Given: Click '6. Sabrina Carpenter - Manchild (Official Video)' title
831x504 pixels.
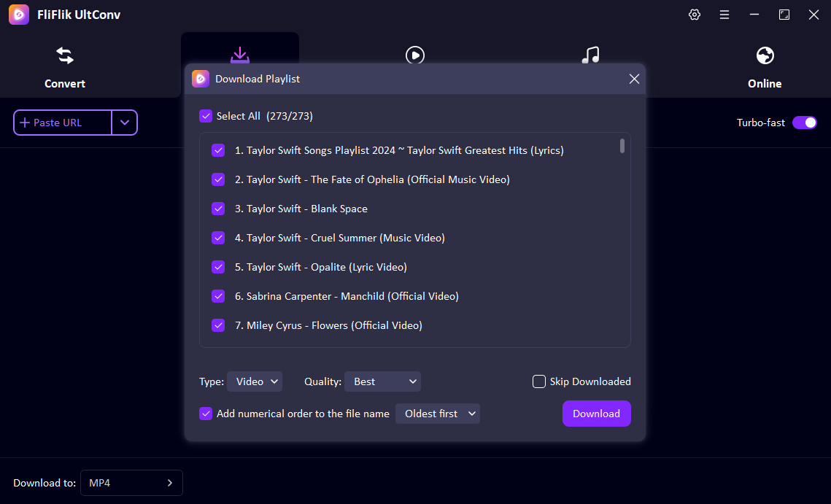Looking at the screenshot, I should pos(347,296).
